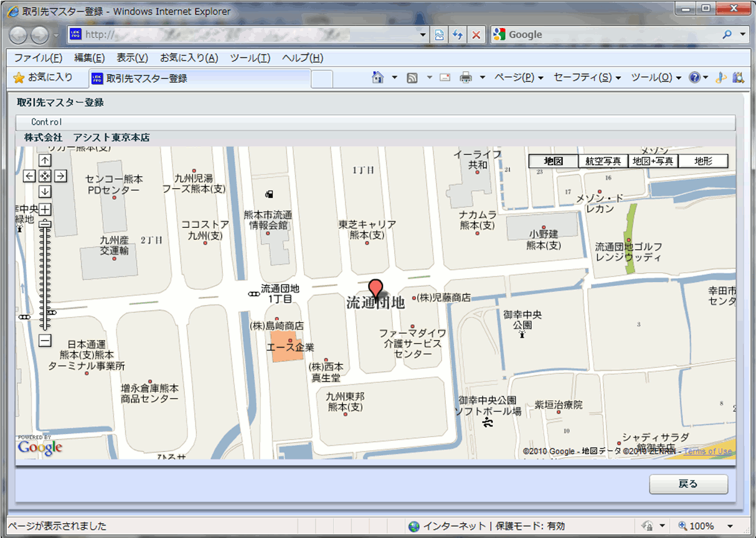The width and height of the screenshot is (756, 538).
Task: Switch map to 地図 view
Action: click(x=553, y=161)
